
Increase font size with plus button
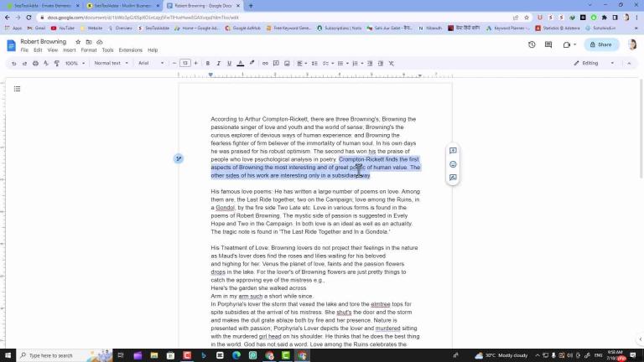pyautogui.click(x=196, y=63)
